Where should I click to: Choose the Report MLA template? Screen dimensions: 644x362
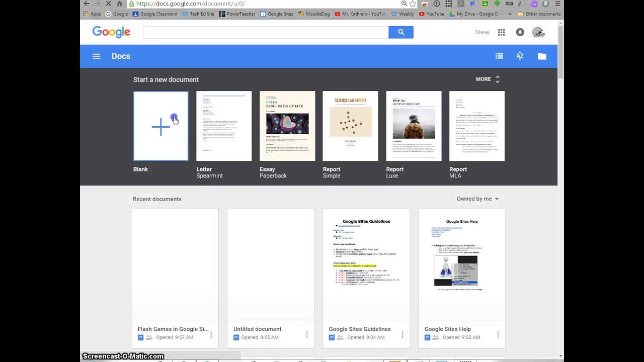click(477, 126)
